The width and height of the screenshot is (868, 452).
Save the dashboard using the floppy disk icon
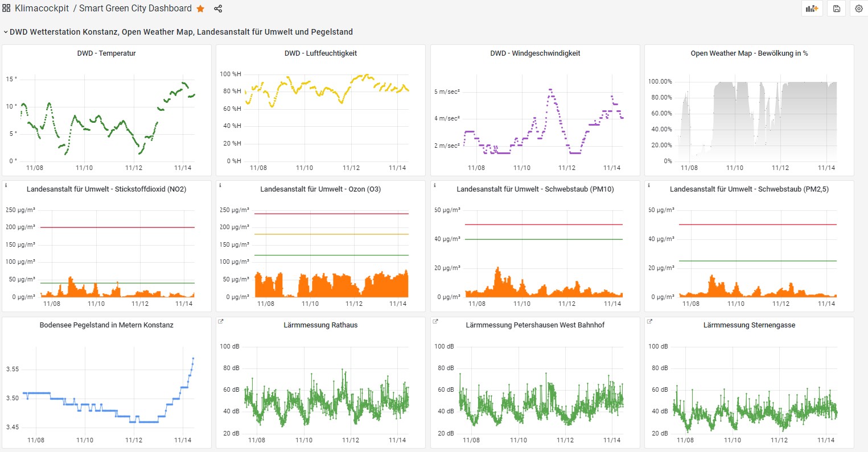pos(836,9)
